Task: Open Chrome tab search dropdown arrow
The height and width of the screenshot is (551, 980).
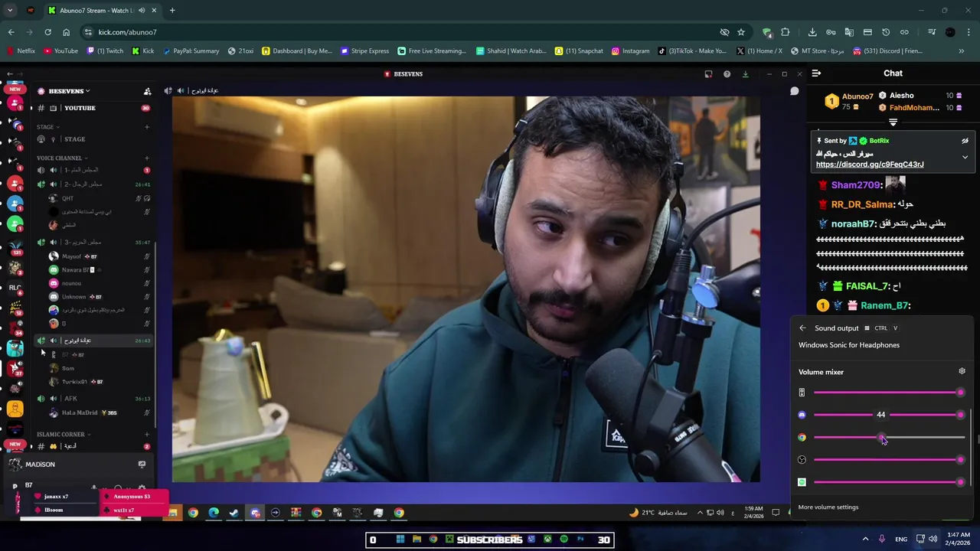Action: tap(10, 11)
